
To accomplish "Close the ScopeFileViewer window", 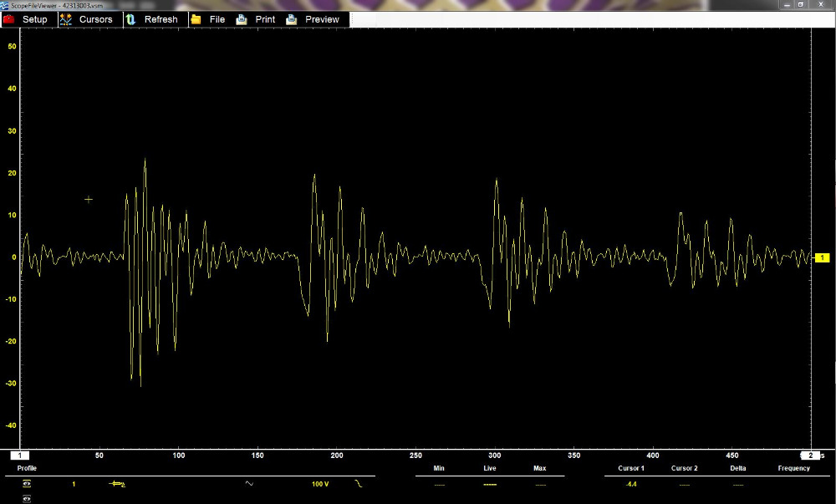I will coord(821,5).
